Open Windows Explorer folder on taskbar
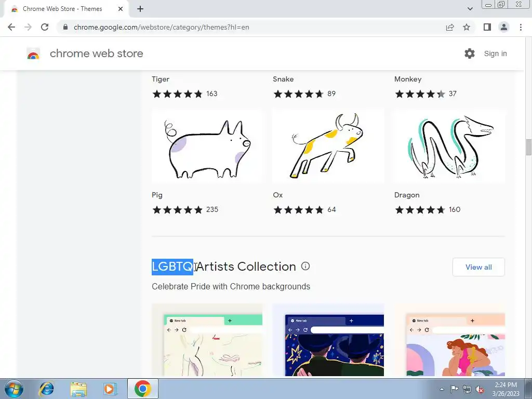This screenshot has height=399, width=532. 78,389
